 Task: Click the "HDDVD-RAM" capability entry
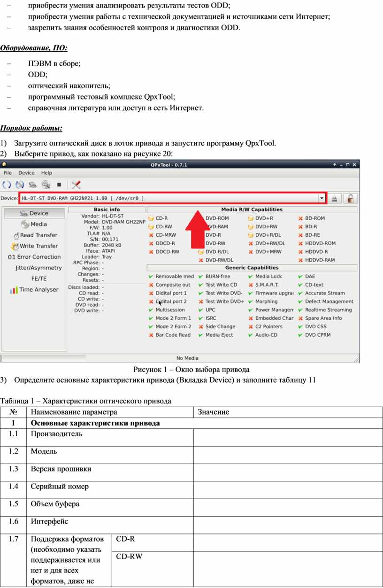(316, 260)
